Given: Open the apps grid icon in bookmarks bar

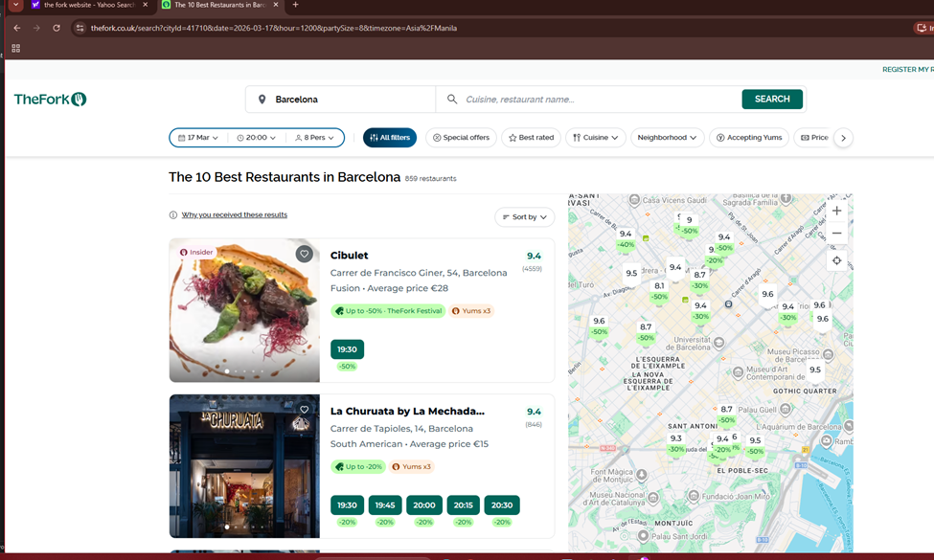Looking at the screenshot, I should point(16,48).
